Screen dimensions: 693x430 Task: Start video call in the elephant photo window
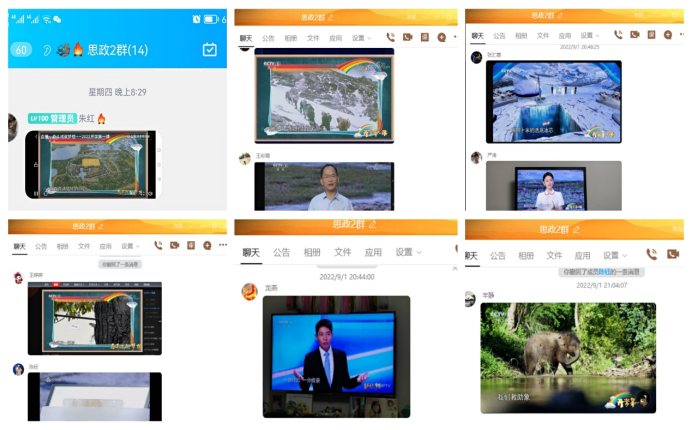click(674, 255)
